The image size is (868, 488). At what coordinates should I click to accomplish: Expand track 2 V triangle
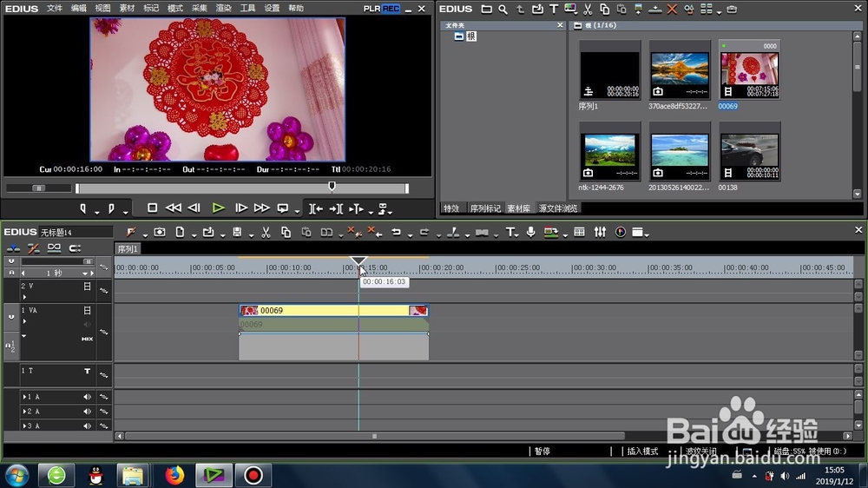pyautogui.click(x=24, y=297)
